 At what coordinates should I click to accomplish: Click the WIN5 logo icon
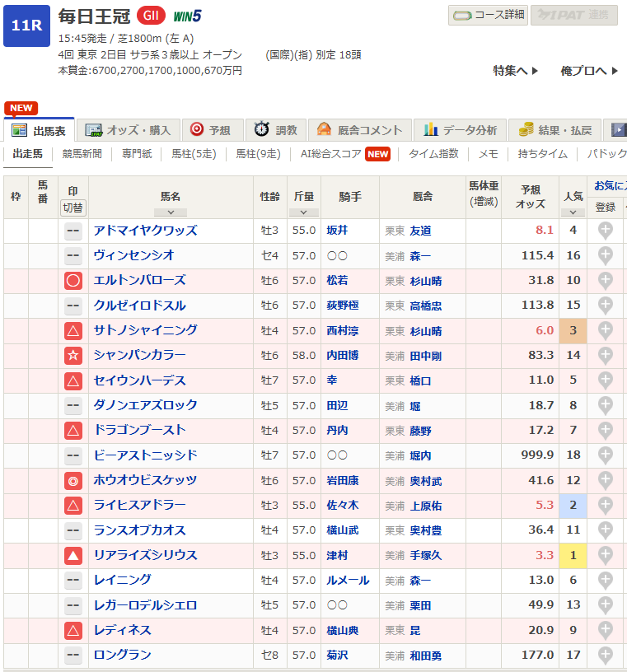187,16
